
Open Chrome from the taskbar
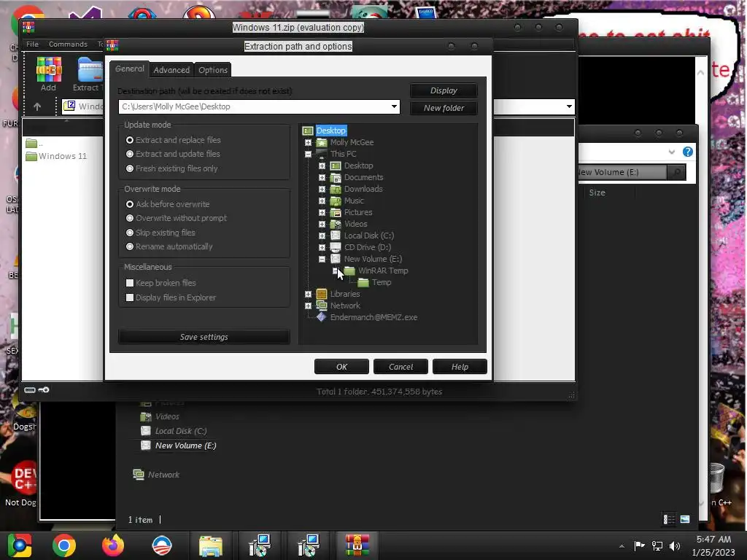pos(64,545)
